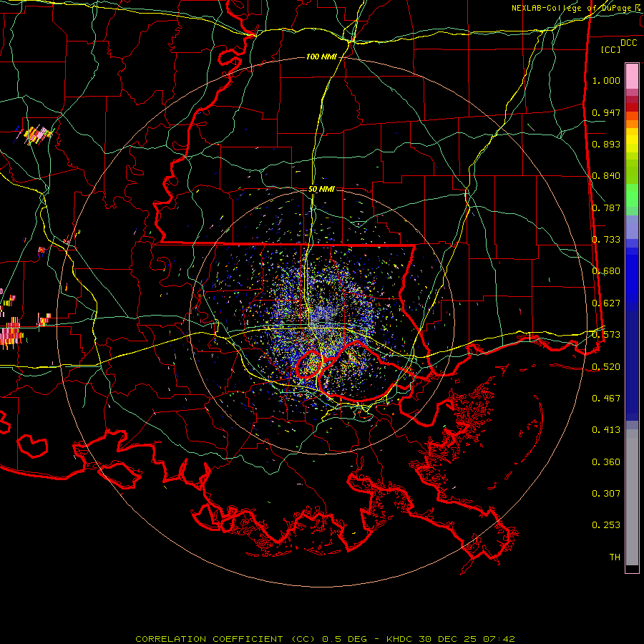Image resolution: width=644 pixels, height=644 pixels.
Task: Click the 50 NMI range ring label
Action: pos(321,190)
